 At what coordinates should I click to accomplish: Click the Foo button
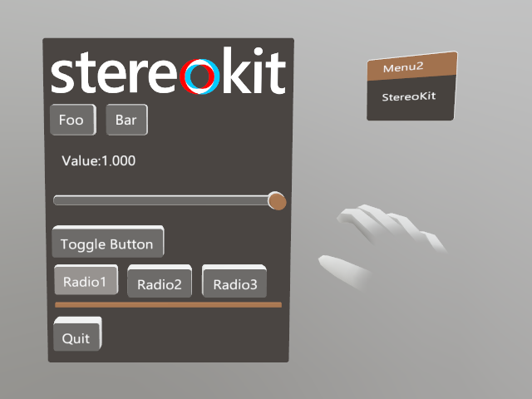point(73,120)
